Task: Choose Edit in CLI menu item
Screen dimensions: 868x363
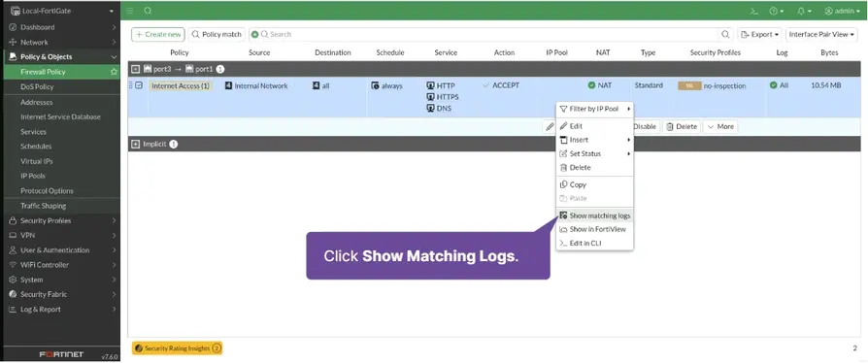Action: coord(594,243)
